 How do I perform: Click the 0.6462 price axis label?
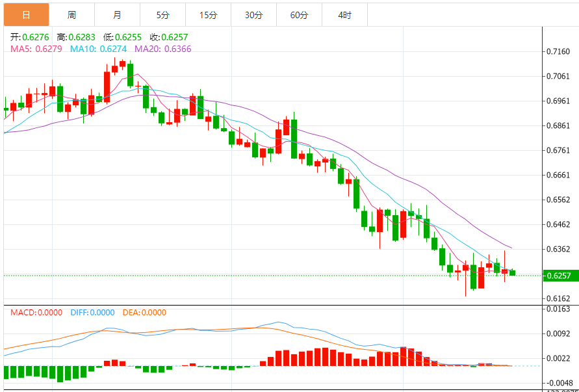click(558, 224)
